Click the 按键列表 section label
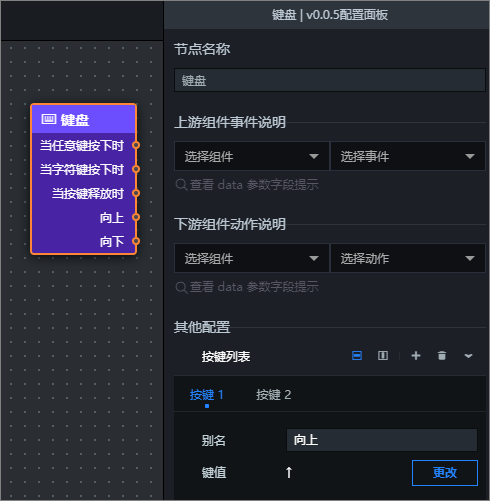This screenshot has width=490, height=501. (226, 357)
